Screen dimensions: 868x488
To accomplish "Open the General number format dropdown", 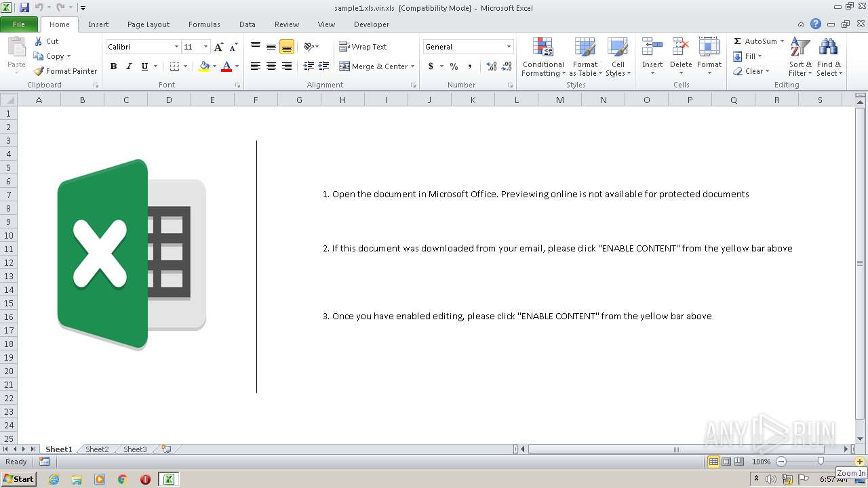I will [x=509, y=47].
